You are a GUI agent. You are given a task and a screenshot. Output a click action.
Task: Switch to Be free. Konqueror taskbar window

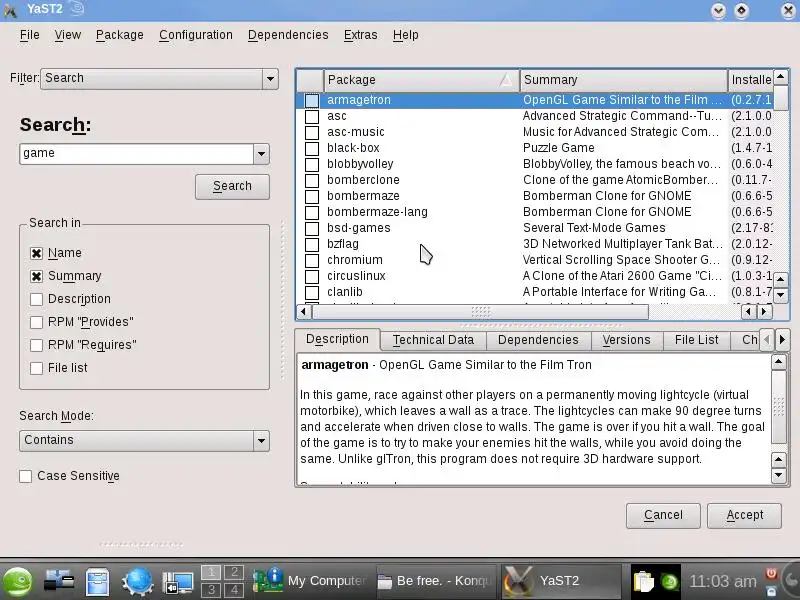[436, 581]
